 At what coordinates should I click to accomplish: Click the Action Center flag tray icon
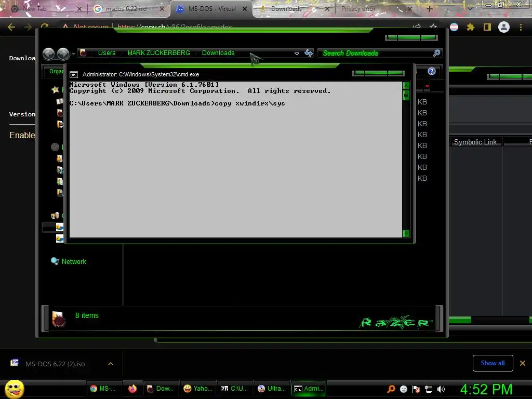[416, 389]
